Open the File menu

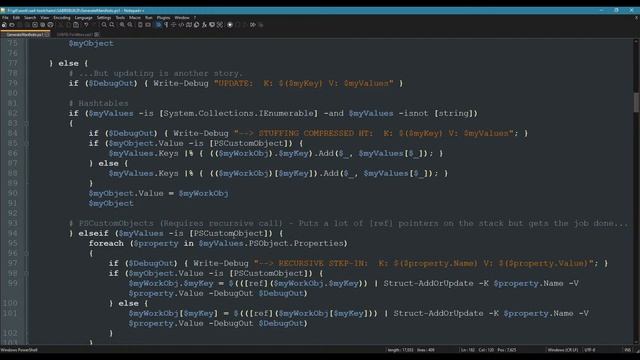click(5, 18)
